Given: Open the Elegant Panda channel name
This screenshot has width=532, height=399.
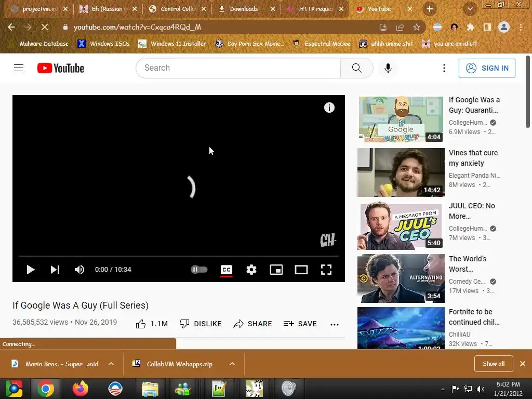Looking at the screenshot, I should (x=474, y=175).
